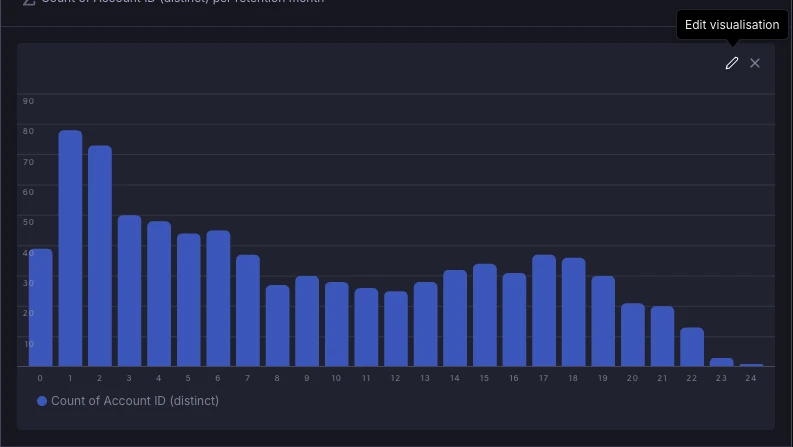Image resolution: width=793 pixels, height=447 pixels.
Task: Click the blue legend dot for Account ID count
Action: pos(42,401)
